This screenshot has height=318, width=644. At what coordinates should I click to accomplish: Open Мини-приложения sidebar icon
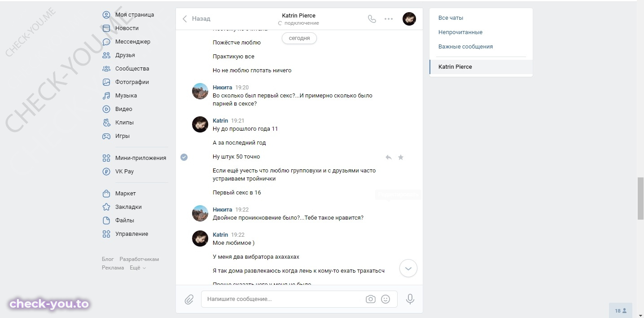coord(106,158)
